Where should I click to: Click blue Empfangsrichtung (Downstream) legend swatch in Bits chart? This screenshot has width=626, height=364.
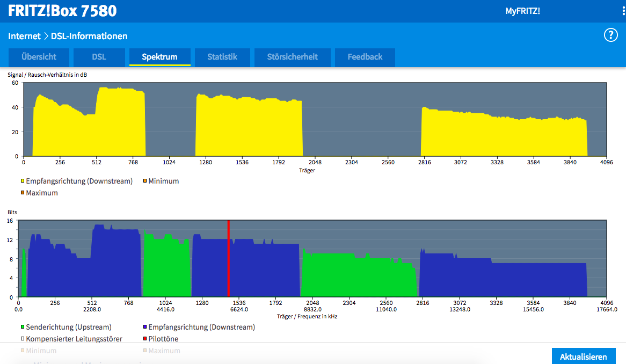145,327
